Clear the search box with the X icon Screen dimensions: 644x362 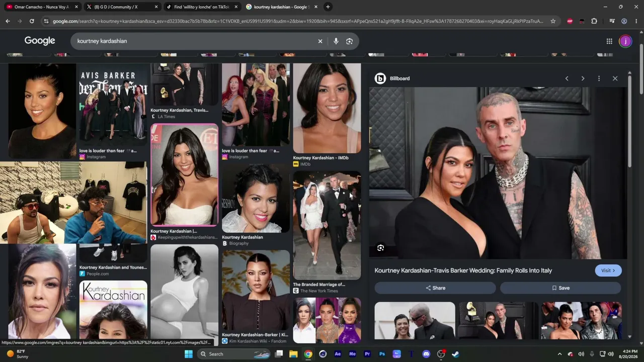320,41
